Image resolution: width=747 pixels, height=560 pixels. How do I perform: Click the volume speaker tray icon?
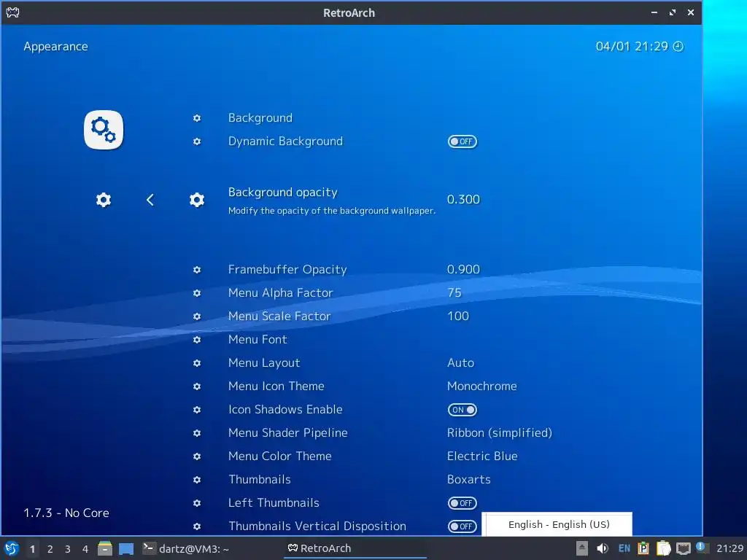(603, 548)
